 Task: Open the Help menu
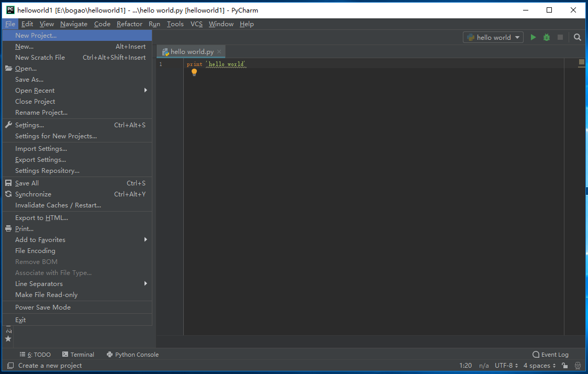[x=247, y=24]
